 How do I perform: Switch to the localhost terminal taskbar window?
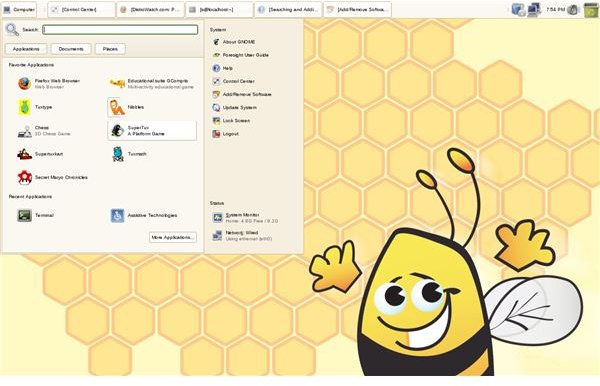[219, 10]
